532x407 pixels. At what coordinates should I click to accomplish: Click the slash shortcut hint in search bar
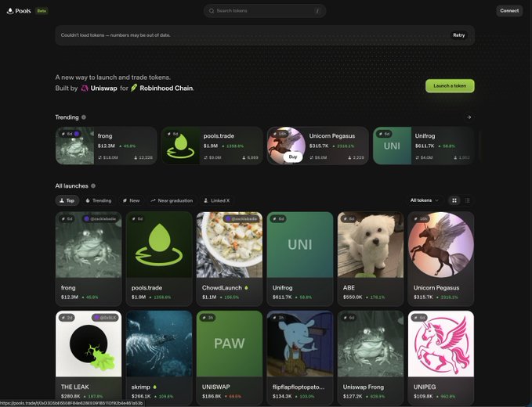pyautogui.click(x=317, y=11)
